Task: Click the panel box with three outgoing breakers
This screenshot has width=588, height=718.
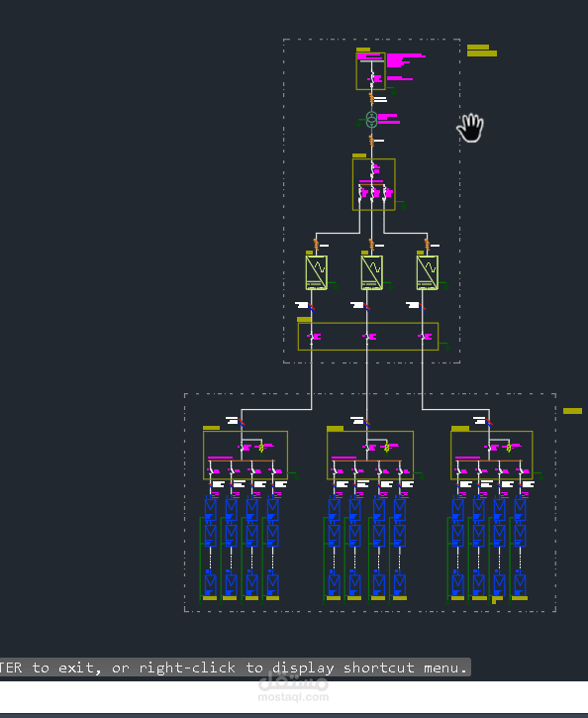Action: pos(374,184)
